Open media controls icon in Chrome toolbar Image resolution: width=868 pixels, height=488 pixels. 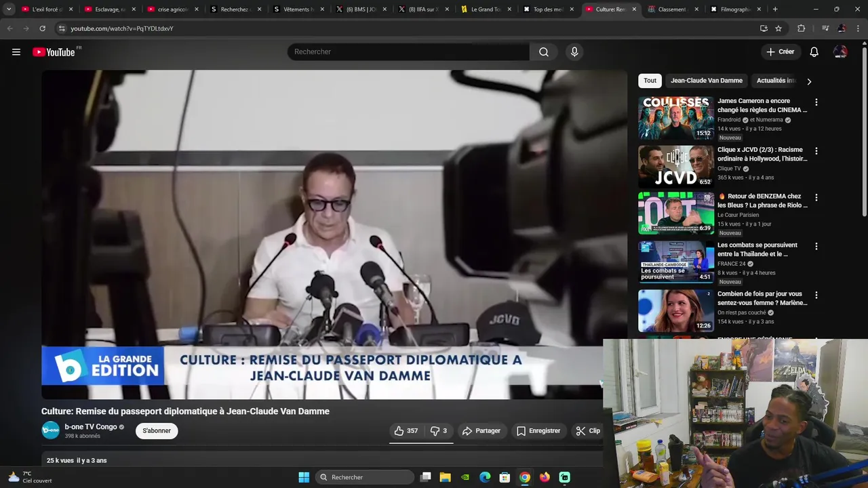825,28
